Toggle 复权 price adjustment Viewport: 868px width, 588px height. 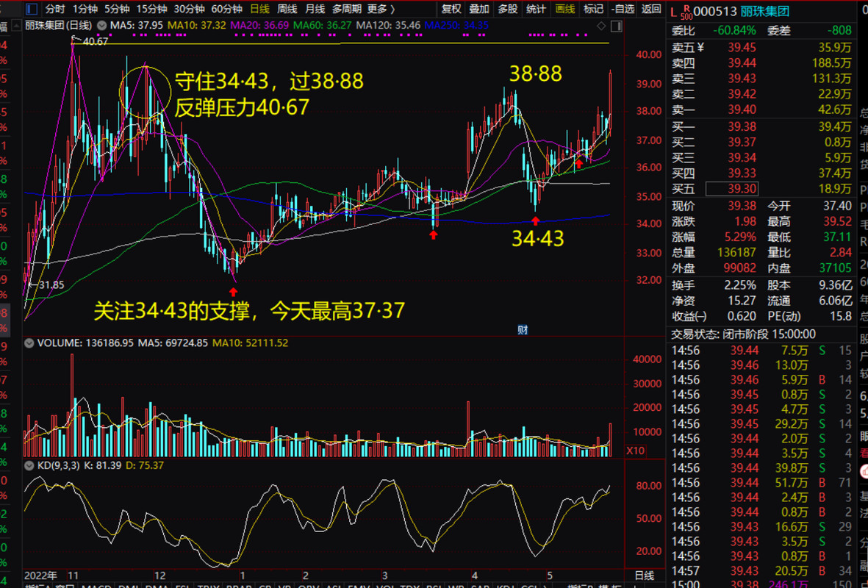coord(451,9)
